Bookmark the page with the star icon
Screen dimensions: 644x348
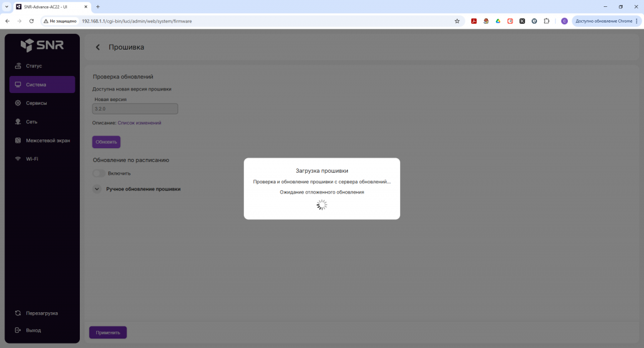click(457, 21)
